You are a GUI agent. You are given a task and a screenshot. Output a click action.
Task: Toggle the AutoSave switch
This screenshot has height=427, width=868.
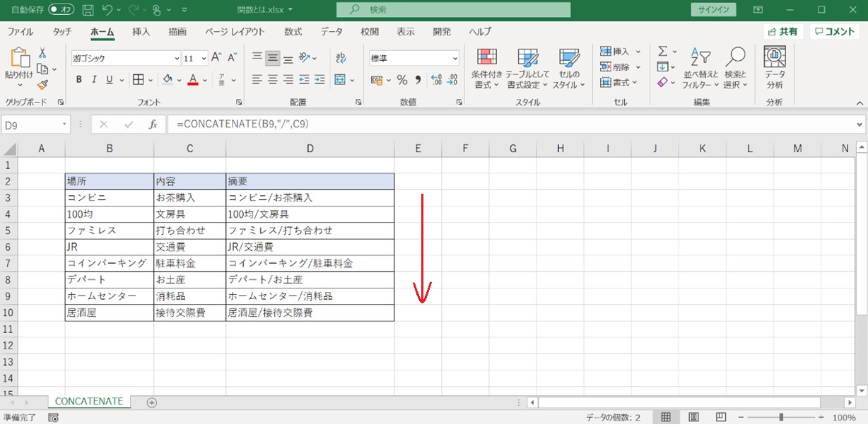tap(61, 10)
